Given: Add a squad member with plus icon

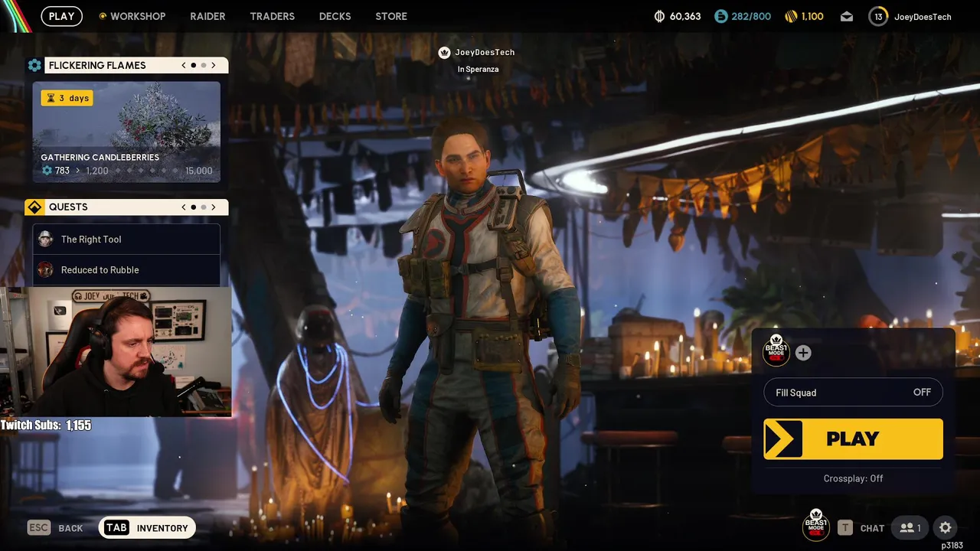Looking at the screenshot, I should (802, 353).
